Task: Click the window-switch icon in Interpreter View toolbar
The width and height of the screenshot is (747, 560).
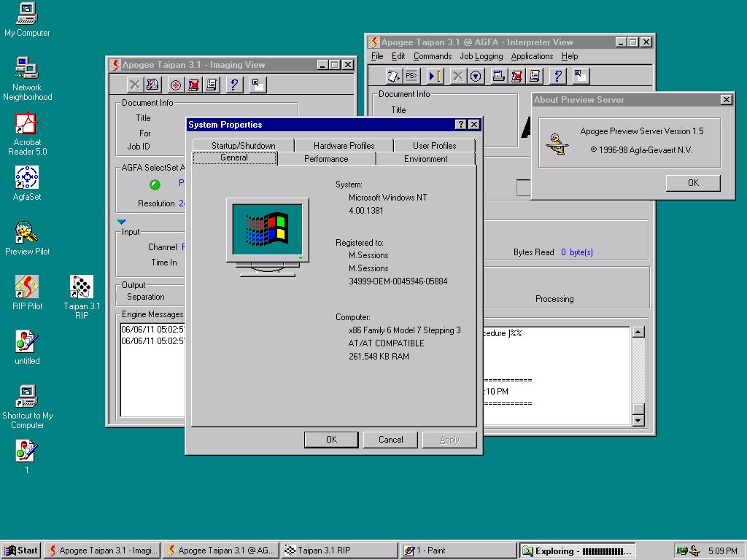Action: pos(581,76)
